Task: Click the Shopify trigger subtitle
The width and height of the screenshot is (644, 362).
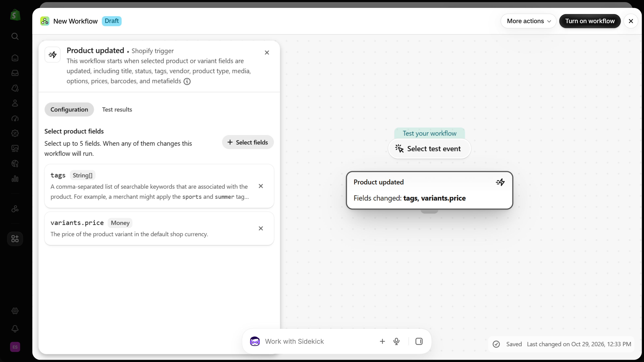Action: coord(153,51)
